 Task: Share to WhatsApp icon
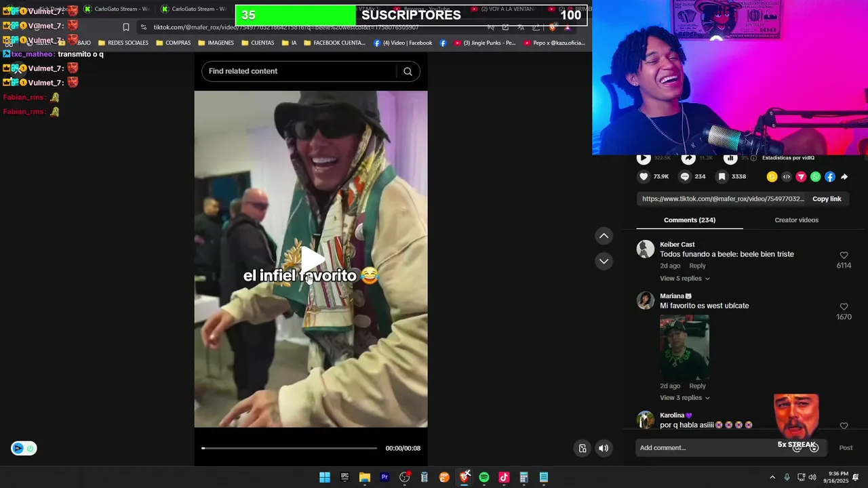(x=815, y=177)
